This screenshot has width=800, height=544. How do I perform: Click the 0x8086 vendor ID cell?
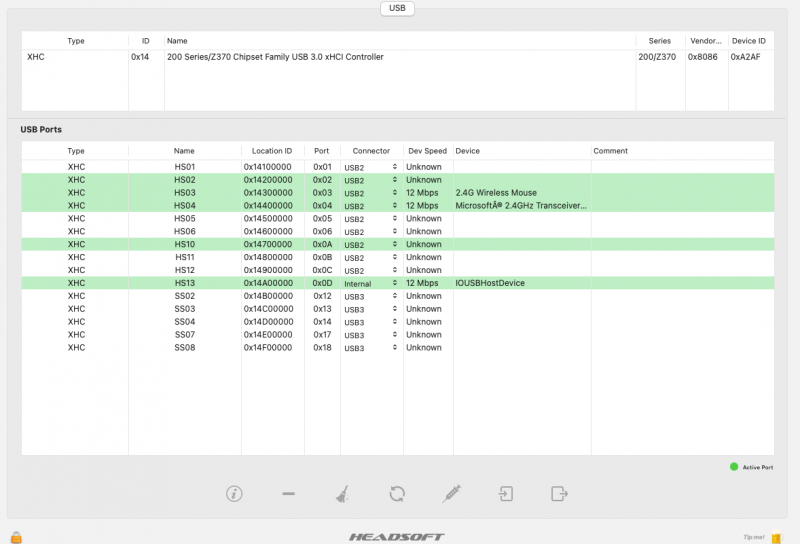click(x=703, y=57)
